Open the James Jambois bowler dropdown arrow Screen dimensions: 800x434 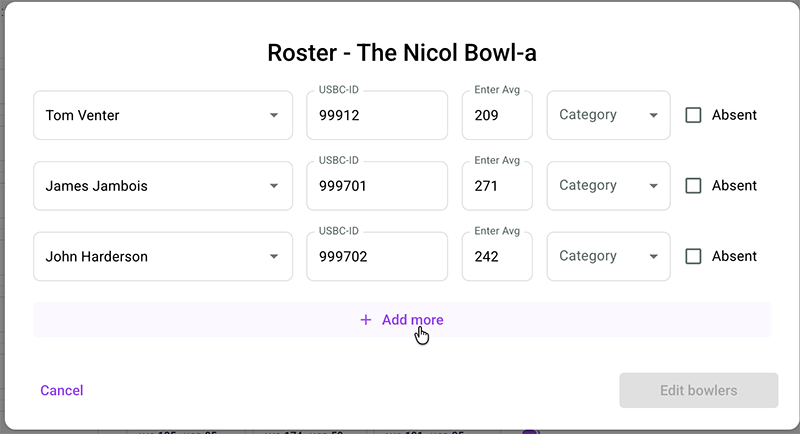coord(274,186)
